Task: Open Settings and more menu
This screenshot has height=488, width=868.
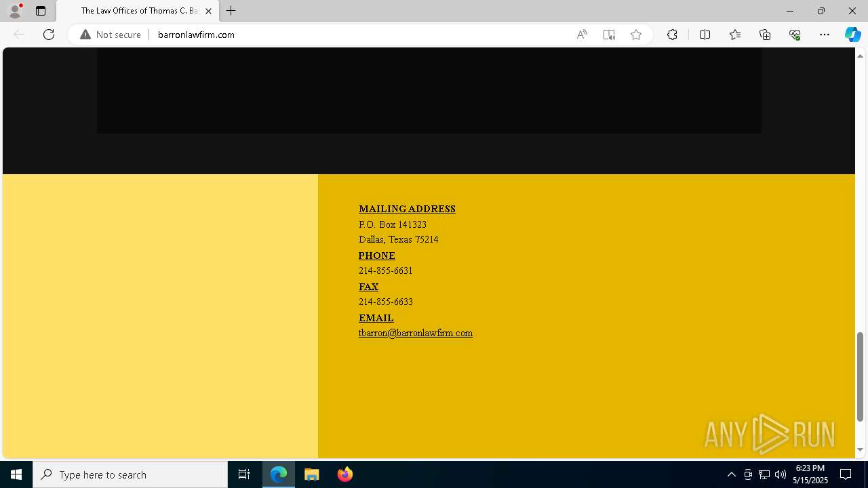Action: [825, 35]
